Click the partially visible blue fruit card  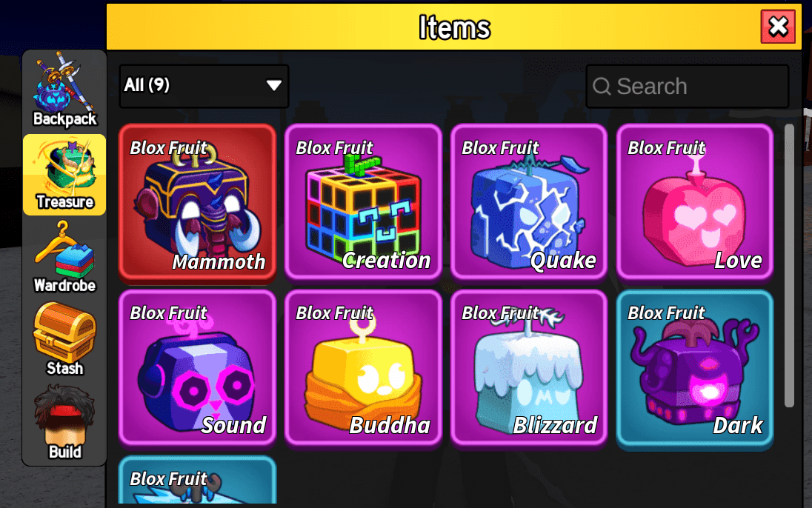tap(197, 480)
